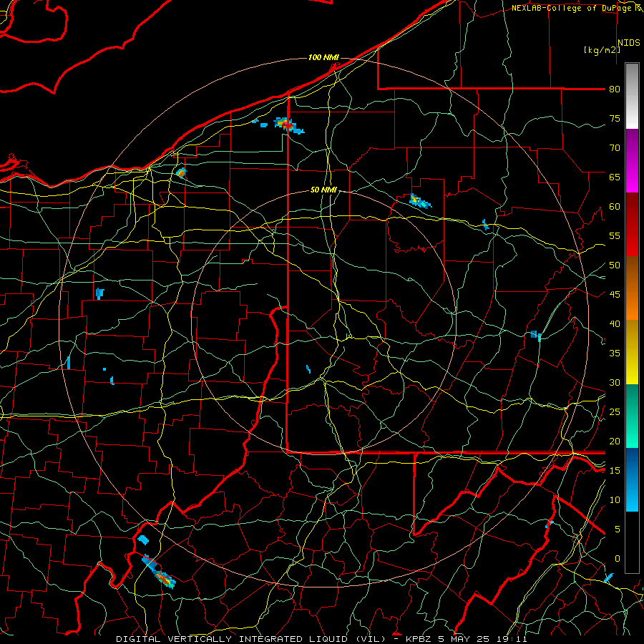
Task: Click the 40 value on the scale
Action: 615,323
